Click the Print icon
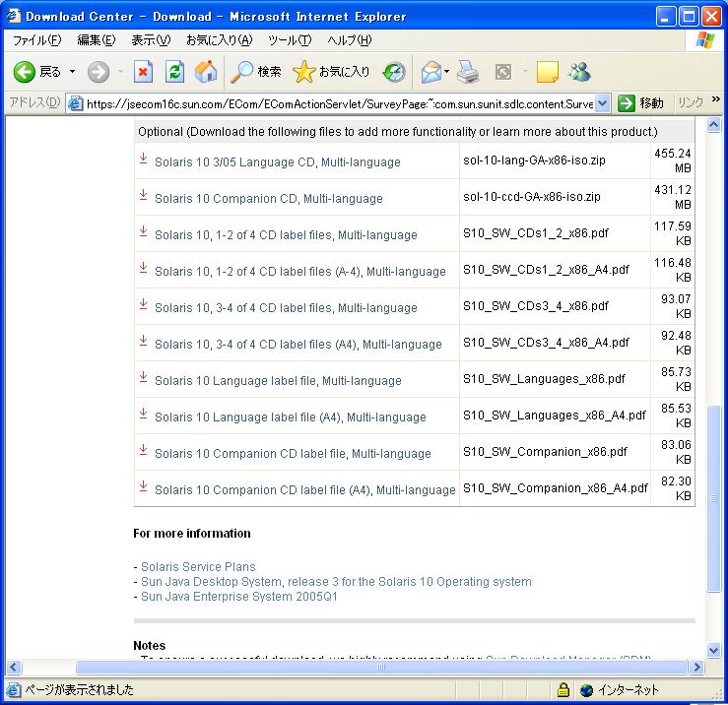The height and width of the screenshot is (705, 728). pos(468,72)
